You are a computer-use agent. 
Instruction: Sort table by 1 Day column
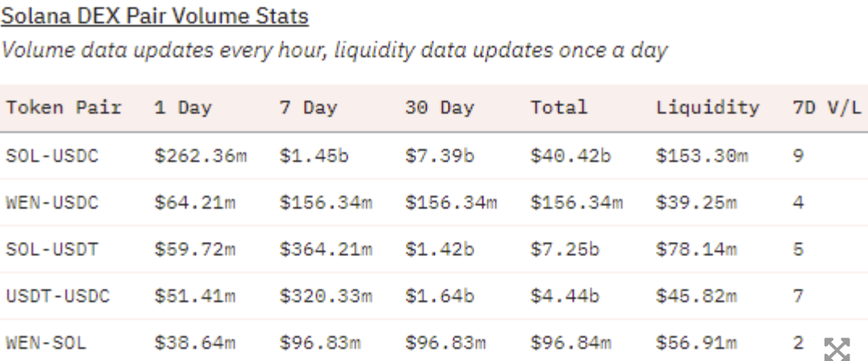point(182,107)
